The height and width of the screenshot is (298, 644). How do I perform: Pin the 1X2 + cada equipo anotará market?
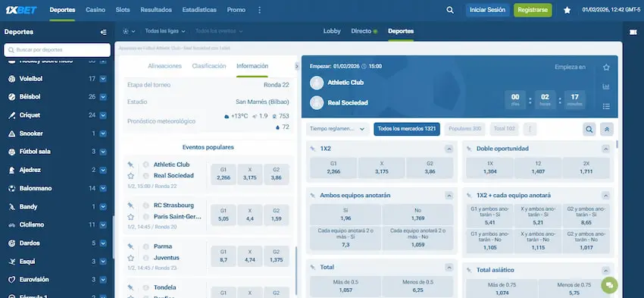coord(470,196)
